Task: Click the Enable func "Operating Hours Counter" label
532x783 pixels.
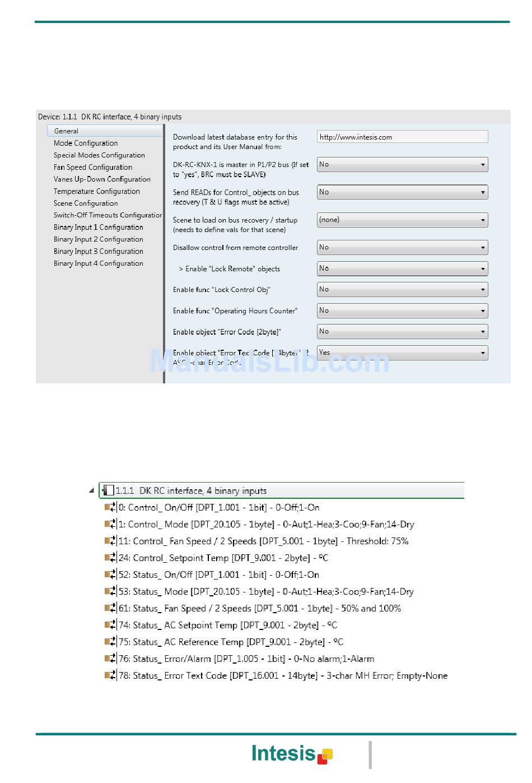Action: point(235,311)
